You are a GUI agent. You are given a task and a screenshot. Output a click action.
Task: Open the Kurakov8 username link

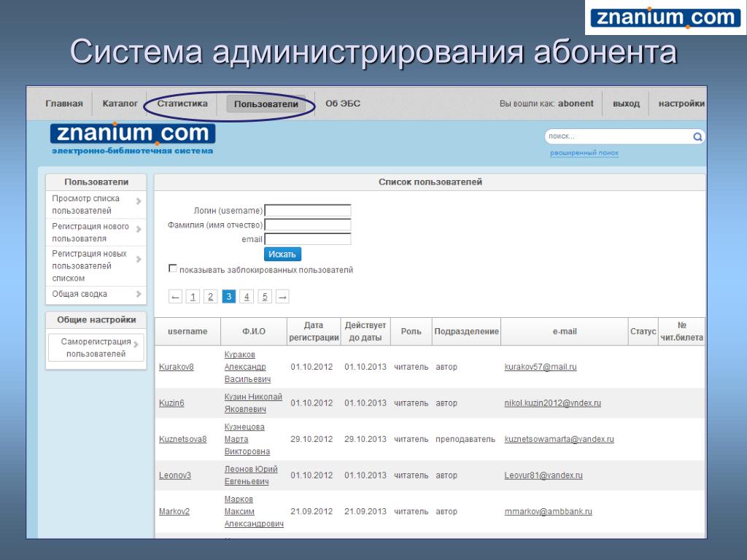[177, 367]
